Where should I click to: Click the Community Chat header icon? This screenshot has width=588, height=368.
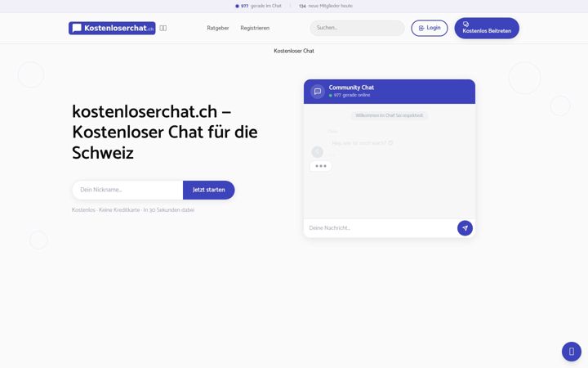click(x=318, y=92)
